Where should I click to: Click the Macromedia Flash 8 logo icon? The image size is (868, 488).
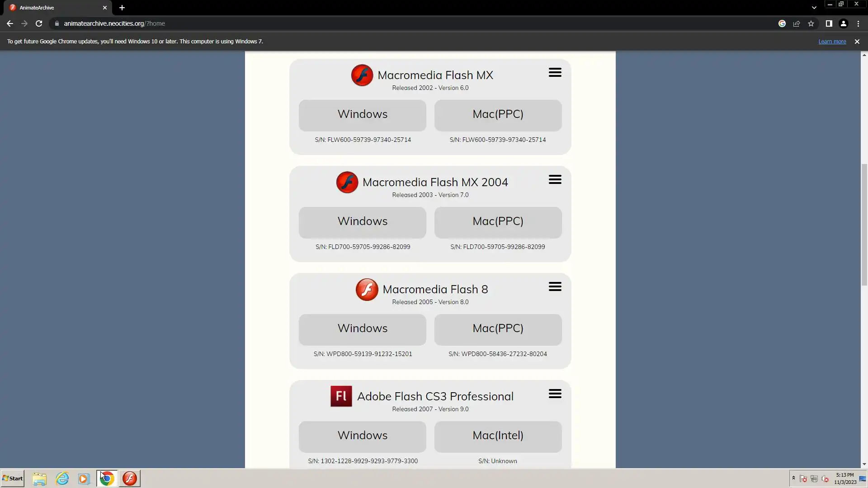click(367, 290)
